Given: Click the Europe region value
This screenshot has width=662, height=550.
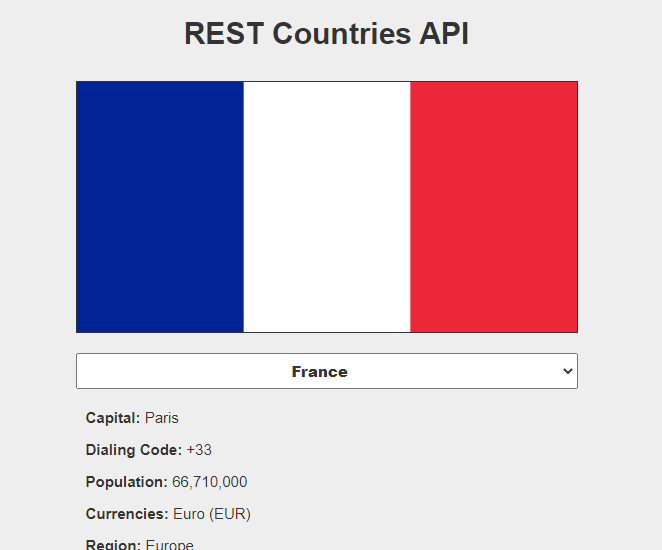Looking at the screenshot, I should click(170, 545).
